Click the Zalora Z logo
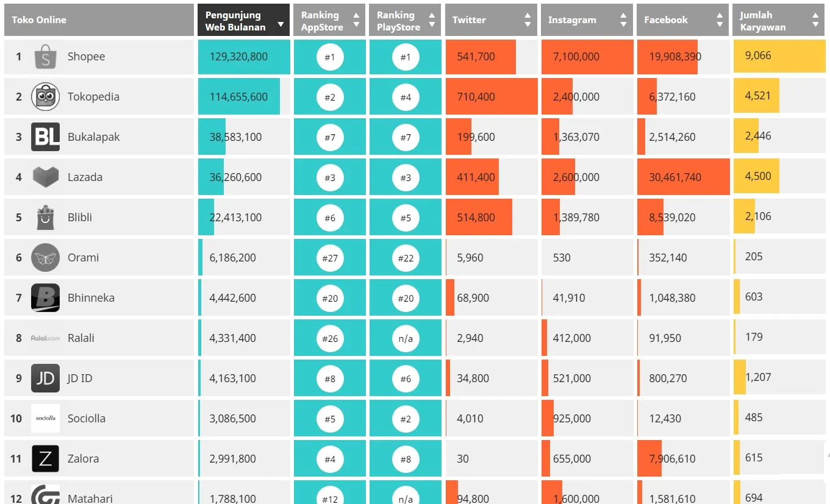 pyautogui.click(x=45, y=459)
